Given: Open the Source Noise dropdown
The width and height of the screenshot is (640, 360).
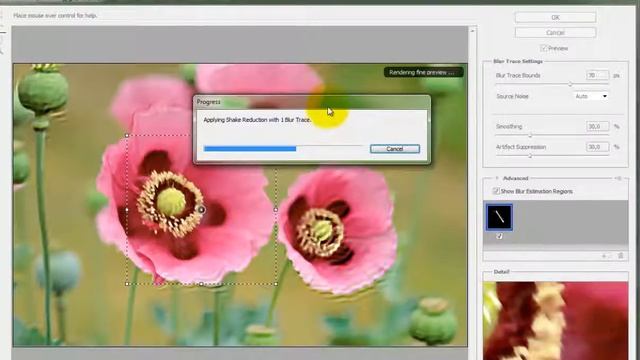Looking at the screenshot, I should 591,96.
